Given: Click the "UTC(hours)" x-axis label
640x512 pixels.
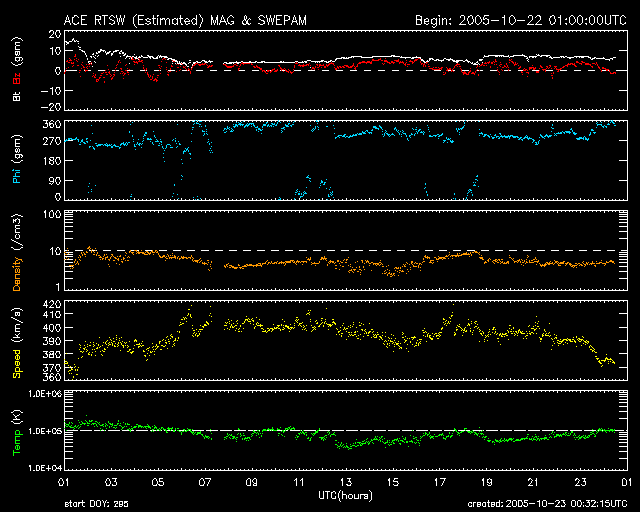Looking at the screenshot, I should 345,496.
